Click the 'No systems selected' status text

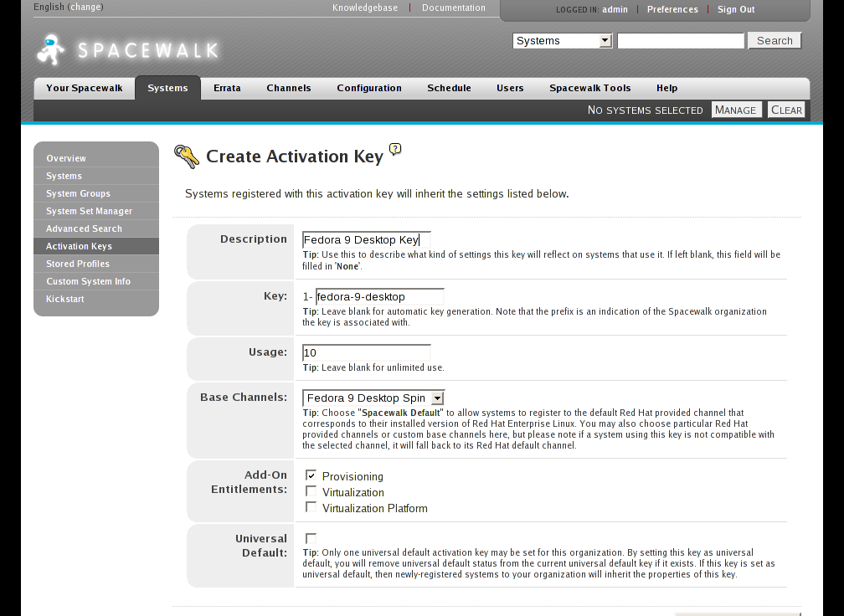[x=645, y=110]
